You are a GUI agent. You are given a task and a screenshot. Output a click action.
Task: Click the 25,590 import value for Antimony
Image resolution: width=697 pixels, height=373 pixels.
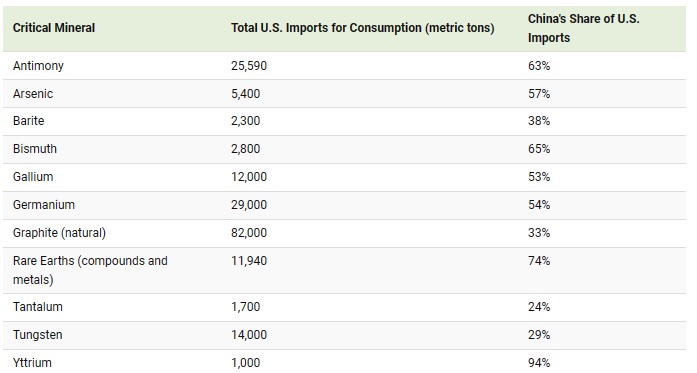(x=249, y=66)
